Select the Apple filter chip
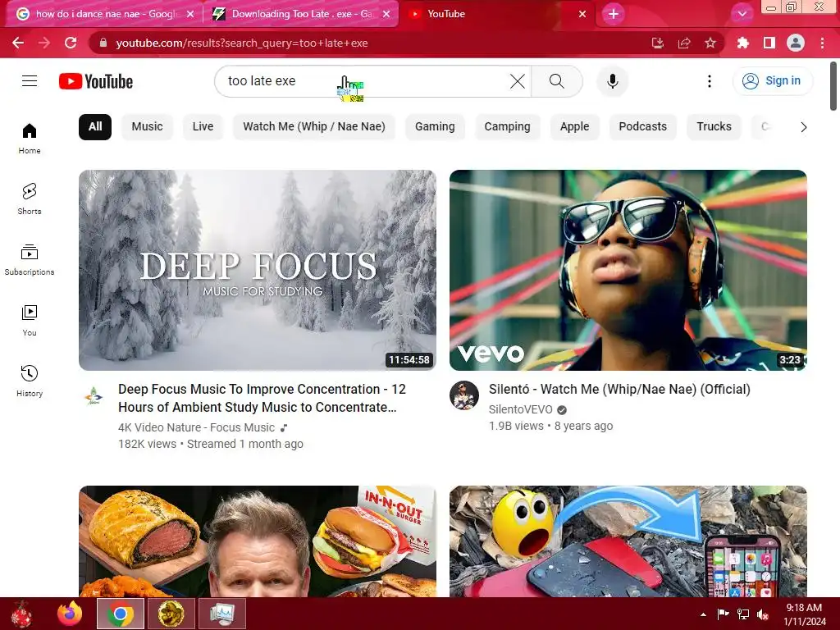 [x=575, y=127]
